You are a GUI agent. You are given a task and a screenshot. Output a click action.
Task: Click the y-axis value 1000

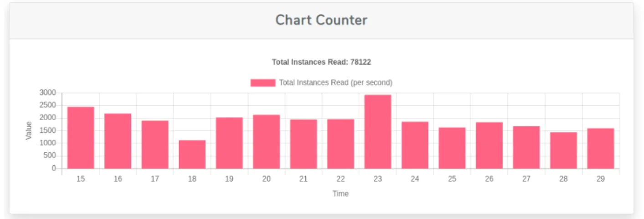tap(48, 143)
